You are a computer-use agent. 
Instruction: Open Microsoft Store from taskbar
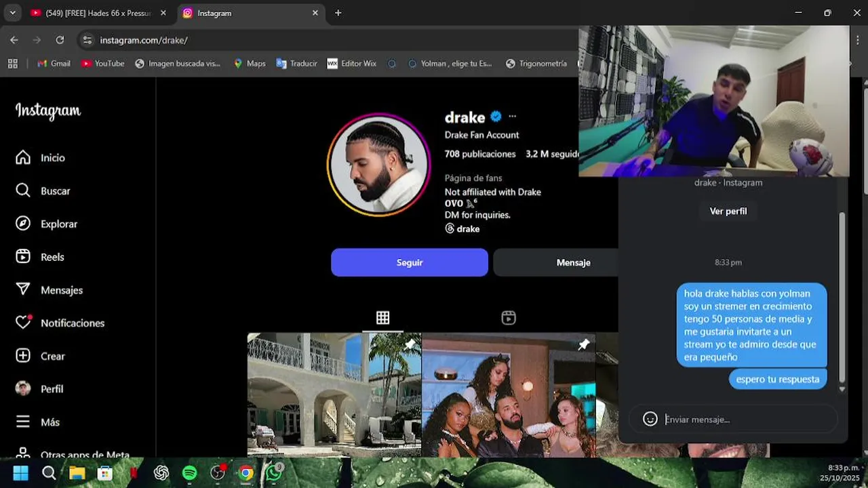click(105, 472)
